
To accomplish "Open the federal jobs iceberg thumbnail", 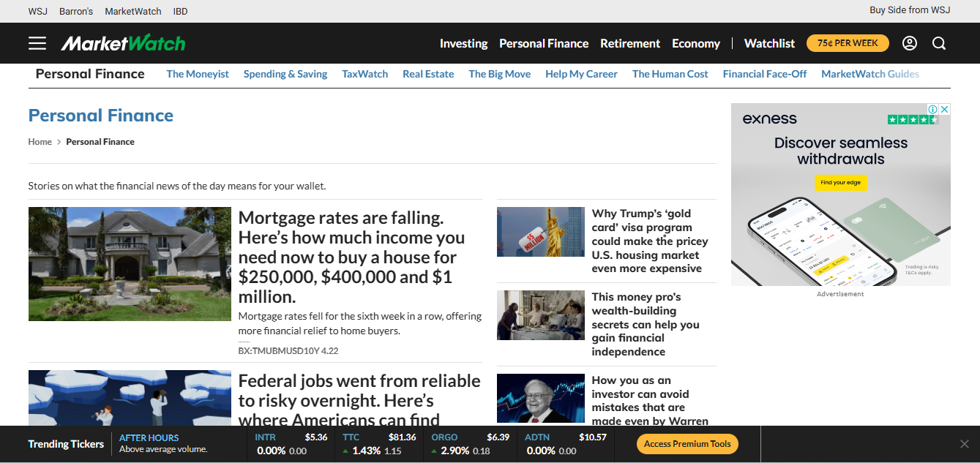I will point(130,398).
